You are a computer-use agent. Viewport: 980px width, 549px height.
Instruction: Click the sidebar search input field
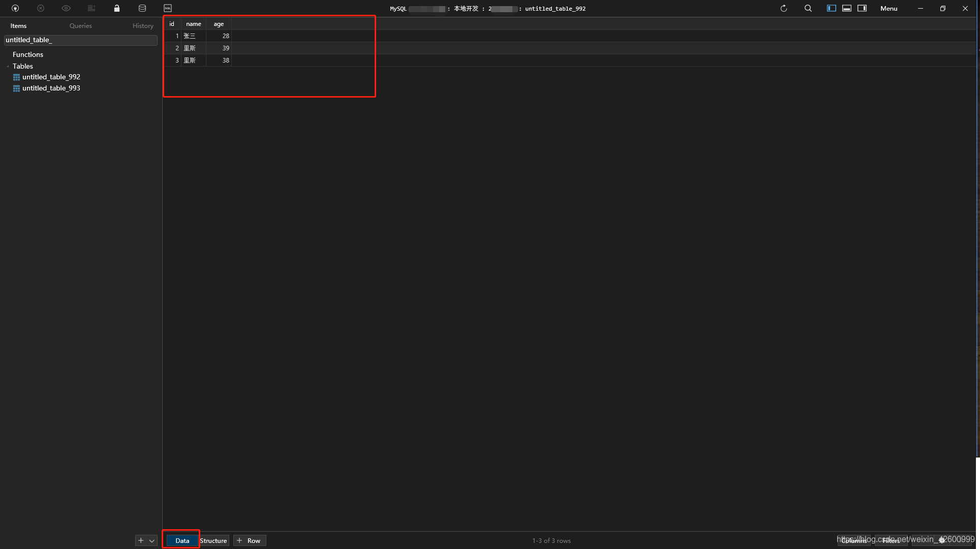coord(81,40)
